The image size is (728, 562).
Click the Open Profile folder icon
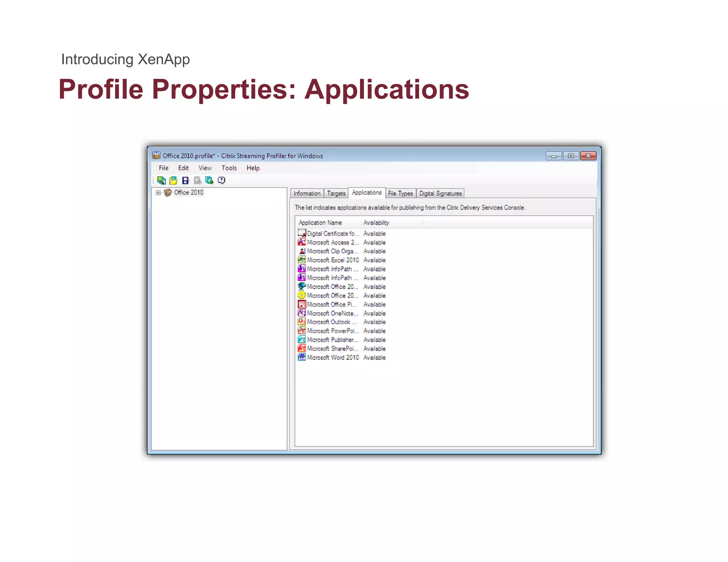173,180
